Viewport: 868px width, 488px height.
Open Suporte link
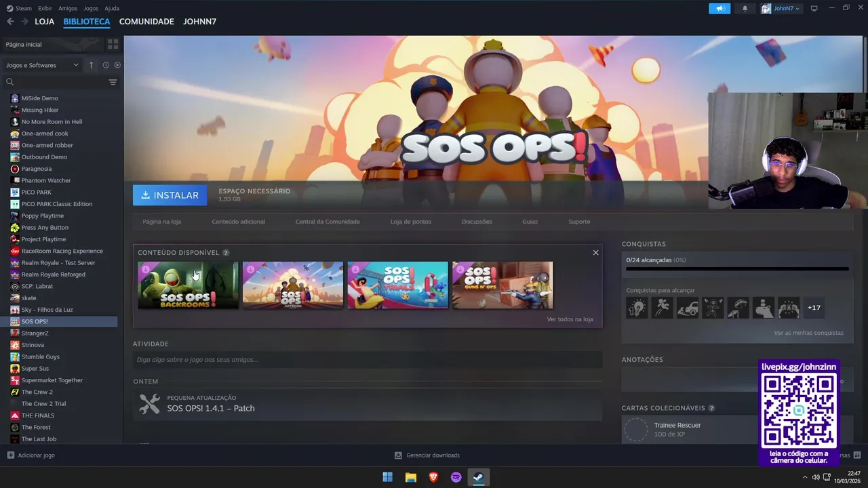(x=579, y=222)
